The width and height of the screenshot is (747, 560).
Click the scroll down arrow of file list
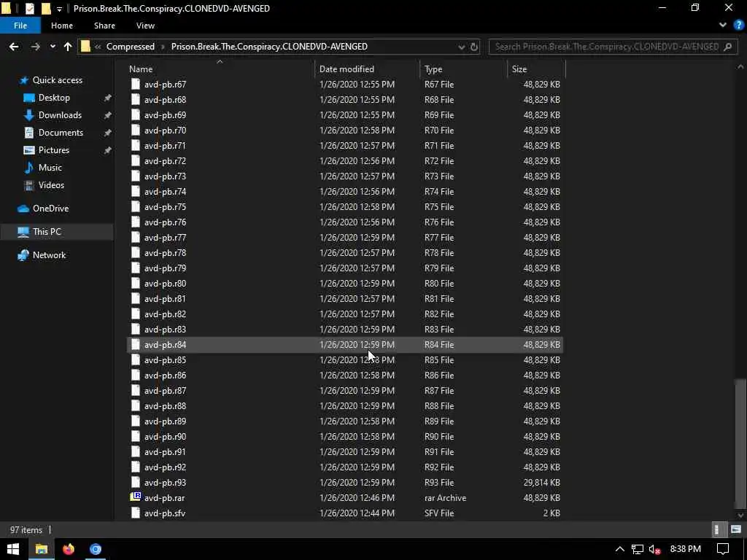point(740,516)
